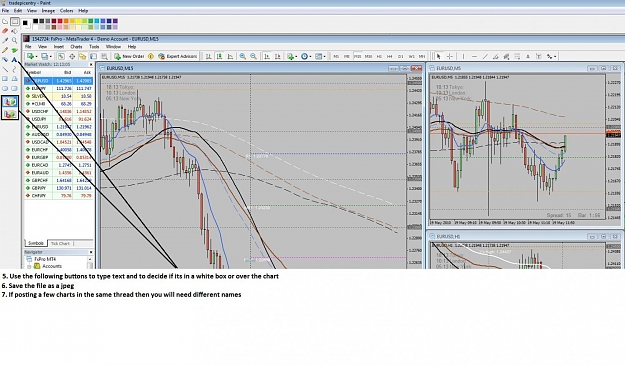Select the USDCHF row in Market Watch
This screenshot has width=625, height=365.
pos(59,112)
